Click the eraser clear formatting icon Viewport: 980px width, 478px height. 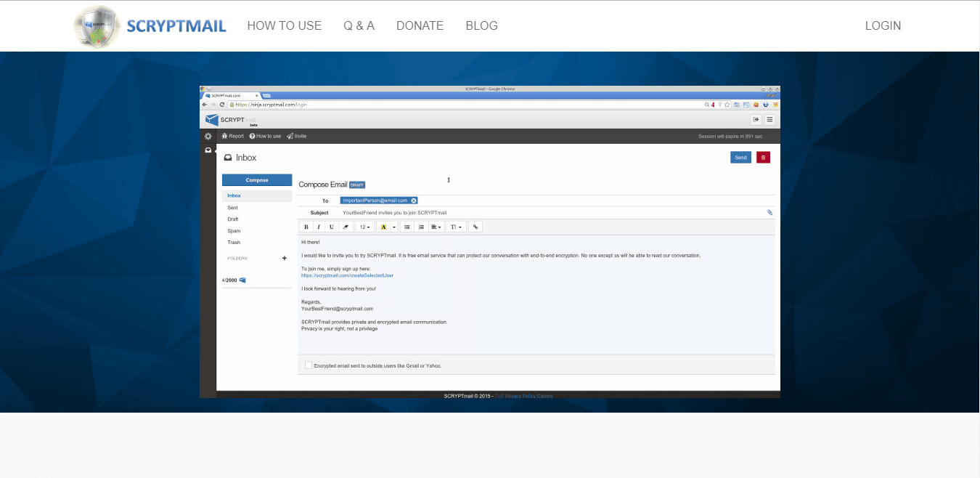point(346,227)
